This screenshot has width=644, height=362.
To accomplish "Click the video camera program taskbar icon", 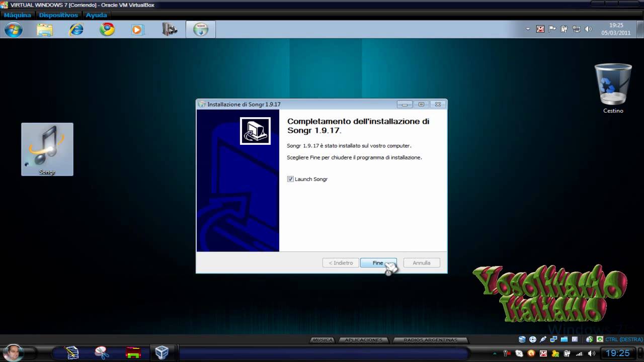I will pos(170,30).
